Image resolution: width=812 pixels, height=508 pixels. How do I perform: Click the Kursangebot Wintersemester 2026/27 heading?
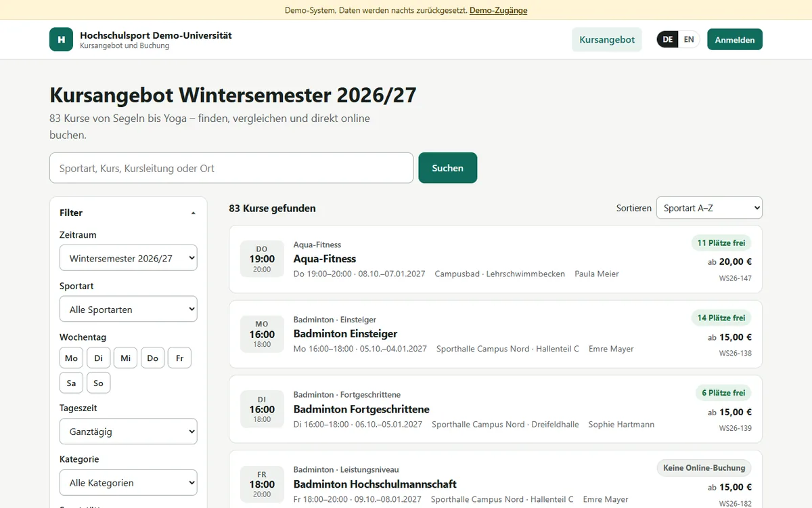(233, 95)
